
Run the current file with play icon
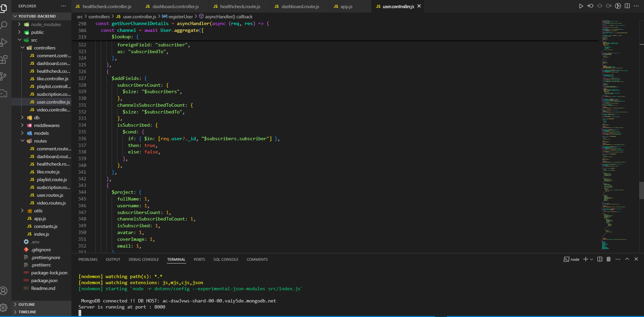[581, 6]
